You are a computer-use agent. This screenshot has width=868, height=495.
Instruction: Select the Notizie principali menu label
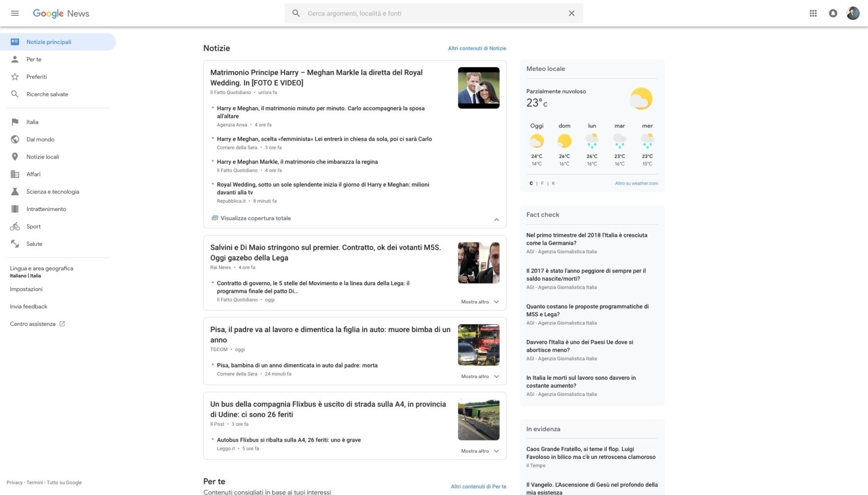(x=49, y=42)
